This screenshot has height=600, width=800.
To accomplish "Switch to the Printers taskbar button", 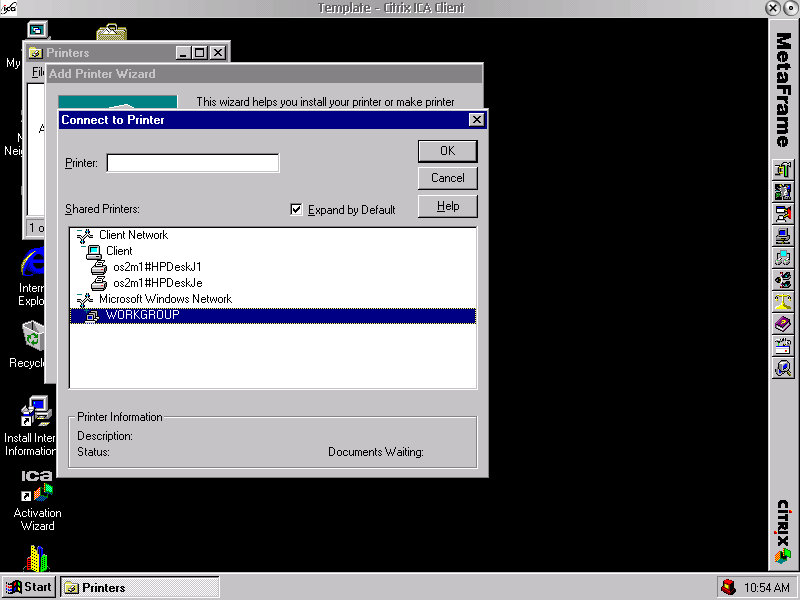I will [140, 587].
